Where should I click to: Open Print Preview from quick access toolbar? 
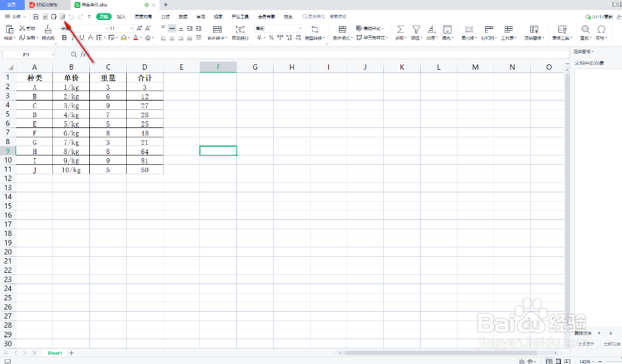click(62, 17)
